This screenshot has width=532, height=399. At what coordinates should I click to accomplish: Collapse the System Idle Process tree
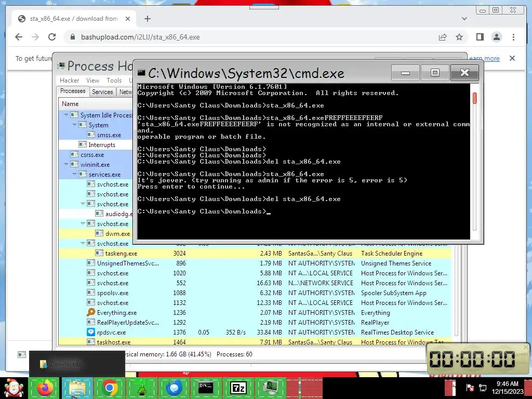[66, 115]
